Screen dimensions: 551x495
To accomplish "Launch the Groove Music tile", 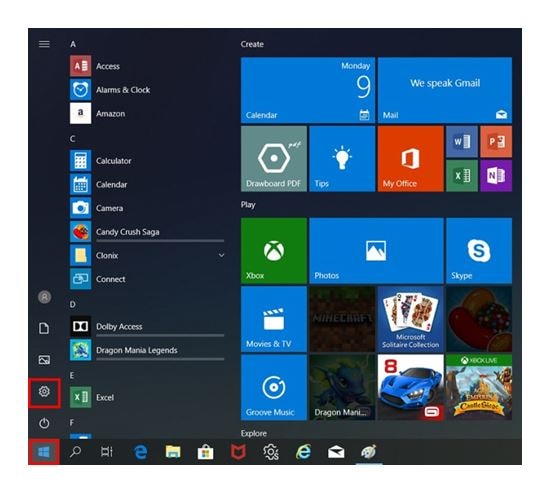I will click(x=274, y=387).
